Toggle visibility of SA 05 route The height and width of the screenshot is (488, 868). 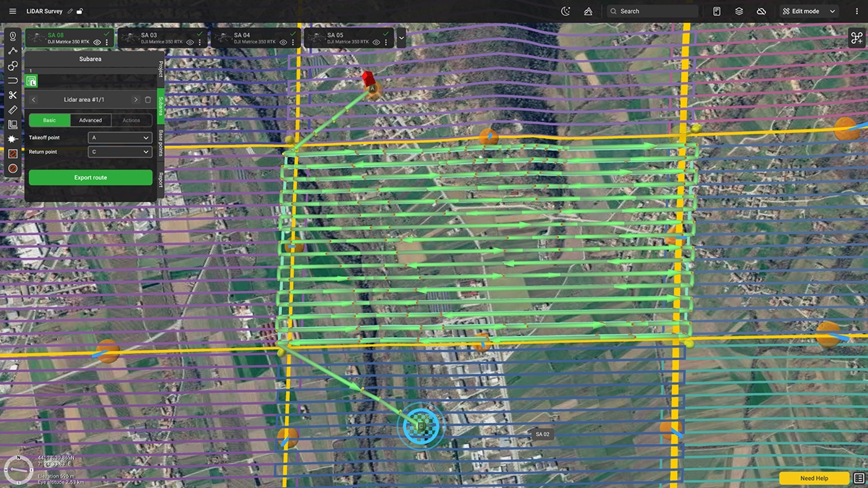pos(376,43)
